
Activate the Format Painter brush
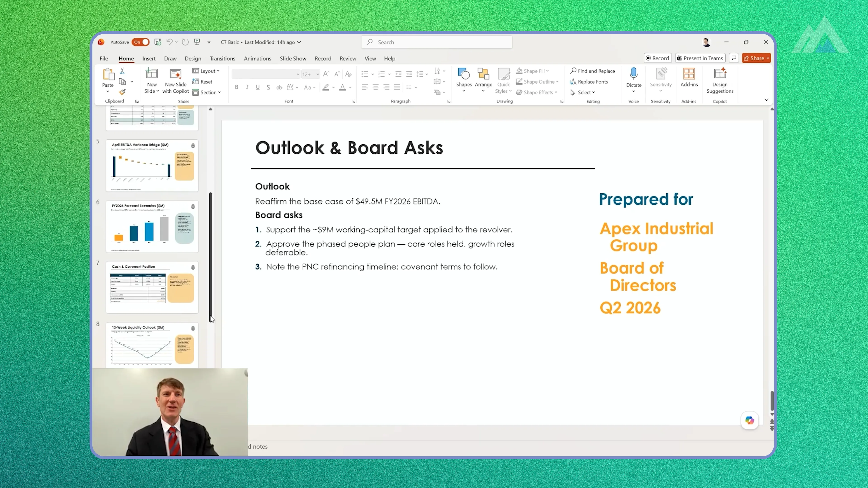pos(122,92)
